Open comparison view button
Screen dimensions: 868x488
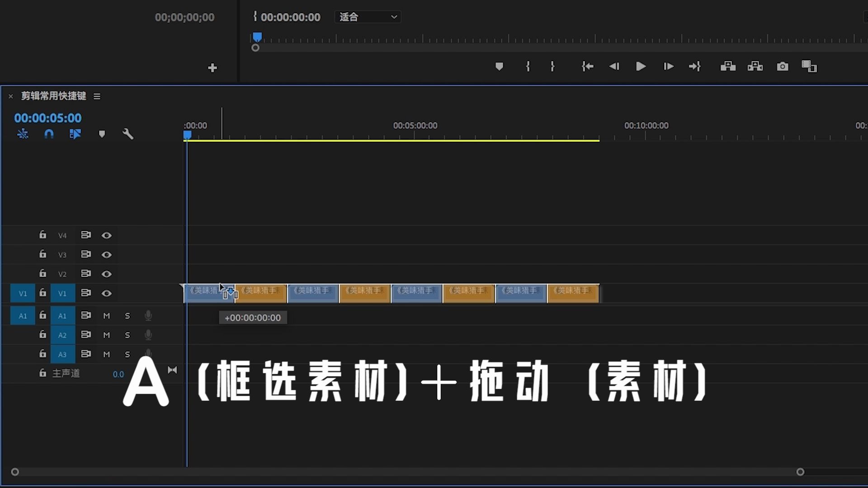809,66
